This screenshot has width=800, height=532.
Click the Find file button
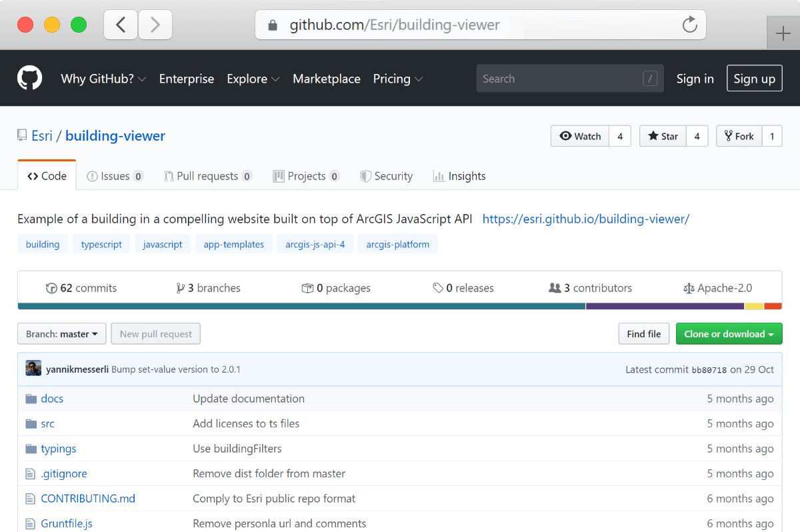point(644,334)
